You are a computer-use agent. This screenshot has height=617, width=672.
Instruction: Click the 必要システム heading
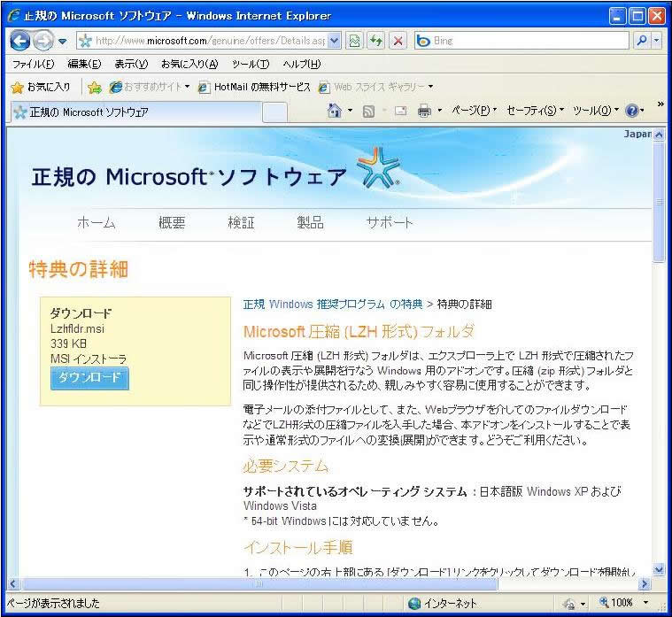[286, 466]
